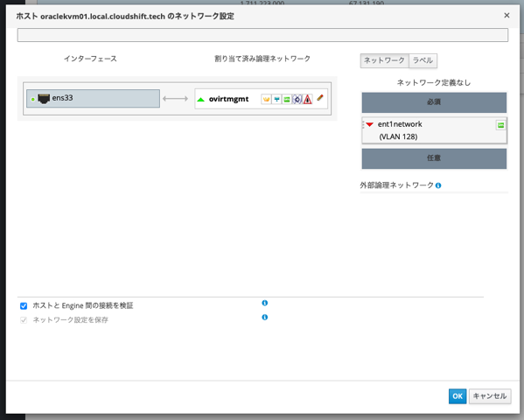The height and width of the screenshot is (420, 524).
Task: Click the red down-arrow on ent1network
Action: click(369, 124)
